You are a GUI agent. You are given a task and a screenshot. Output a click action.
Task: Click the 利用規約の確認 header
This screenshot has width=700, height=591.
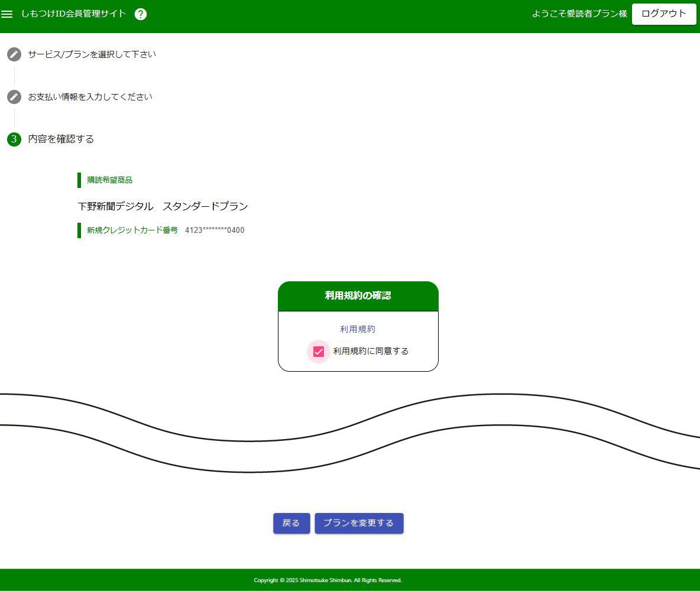point(358,296)
